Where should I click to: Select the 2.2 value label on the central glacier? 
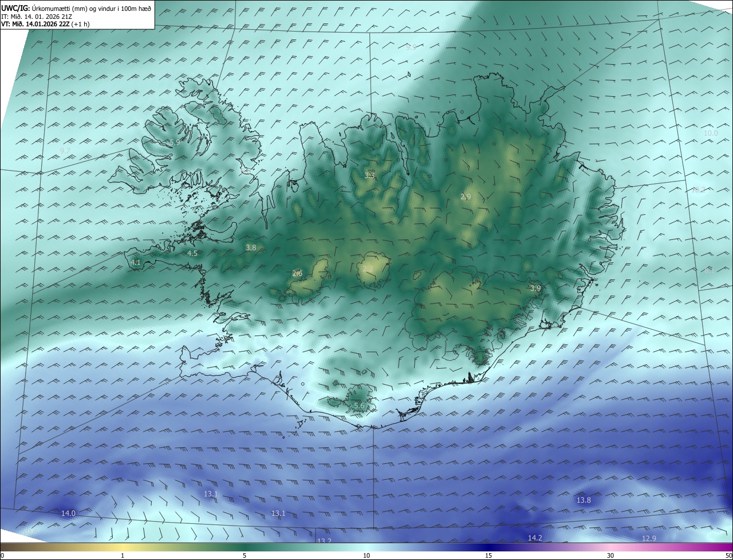(368, 269)
